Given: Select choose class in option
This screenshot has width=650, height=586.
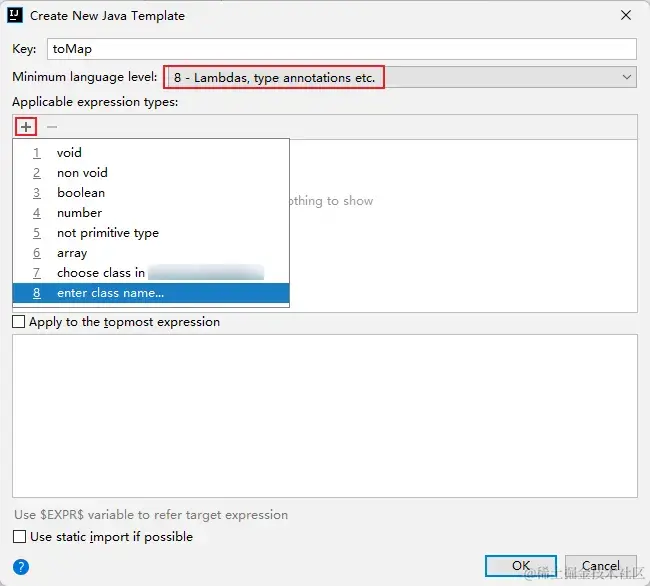Looking at the screenshot, I should [151, 273].
